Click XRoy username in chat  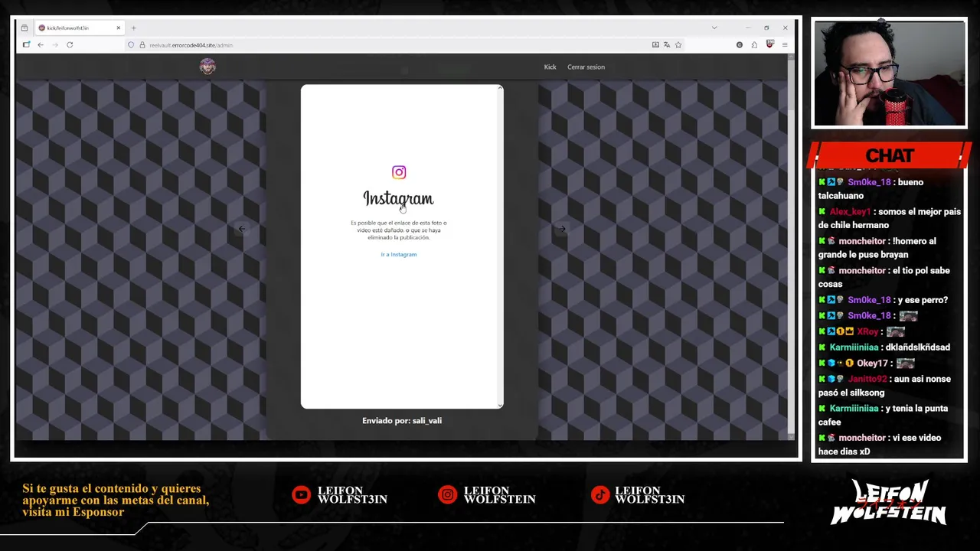(867, 332)
